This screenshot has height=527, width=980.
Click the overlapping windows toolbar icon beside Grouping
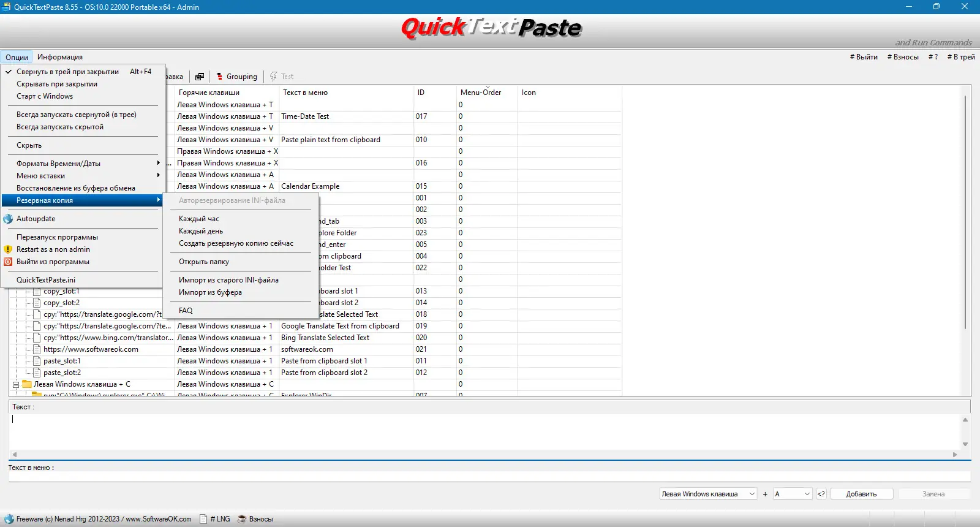click(x=200, y=77)
